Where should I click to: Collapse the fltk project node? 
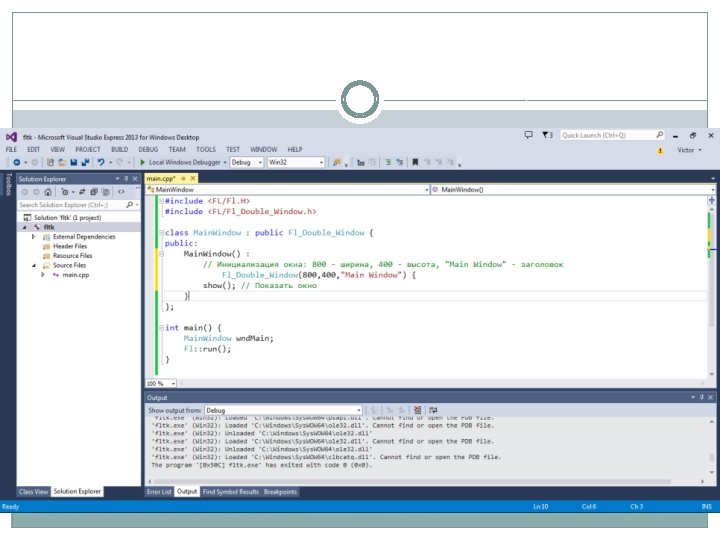click(24, 227)
